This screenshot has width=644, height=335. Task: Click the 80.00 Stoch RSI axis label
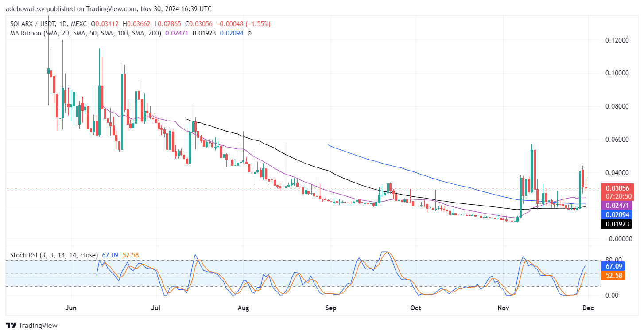click(x=613, y=260)
